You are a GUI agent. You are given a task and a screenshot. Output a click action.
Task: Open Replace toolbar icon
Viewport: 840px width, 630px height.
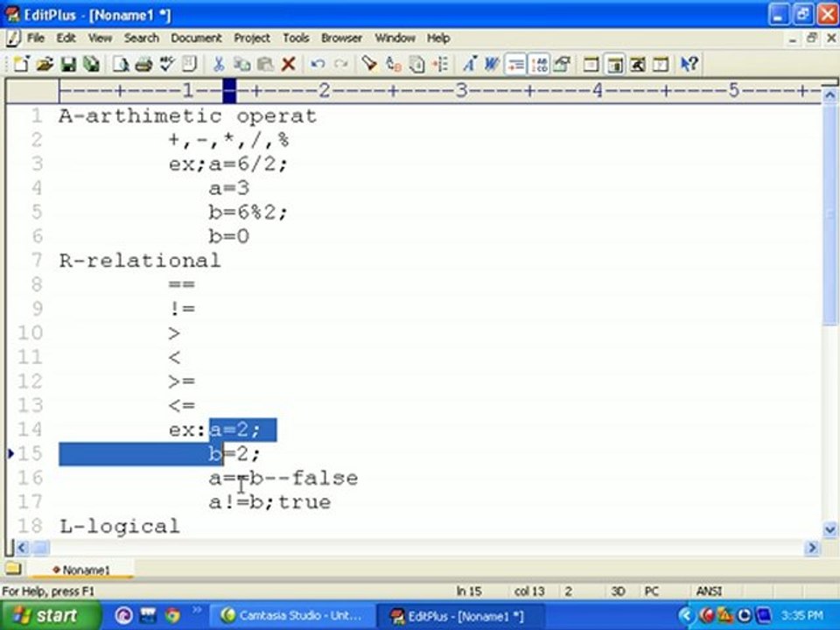[393, 64]
